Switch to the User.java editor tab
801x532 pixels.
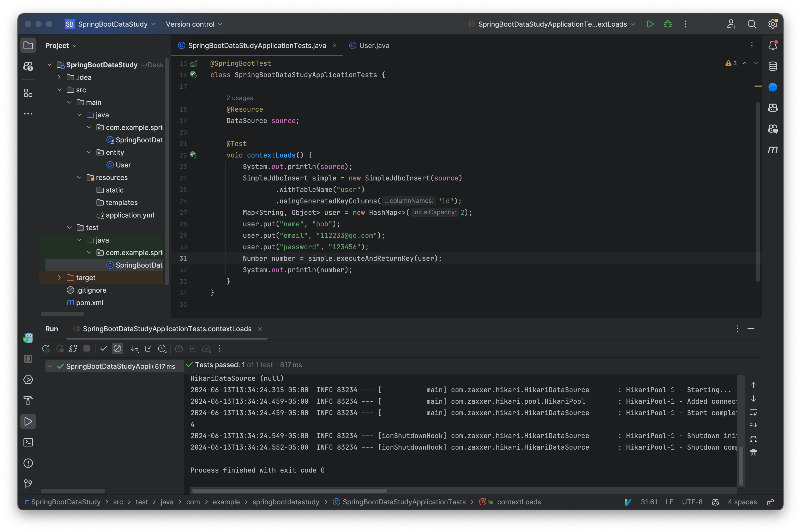click(374, 45)
